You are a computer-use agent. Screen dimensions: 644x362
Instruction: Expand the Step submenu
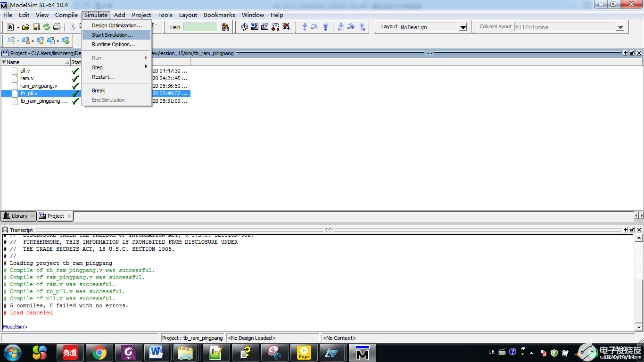click(116, 67)
